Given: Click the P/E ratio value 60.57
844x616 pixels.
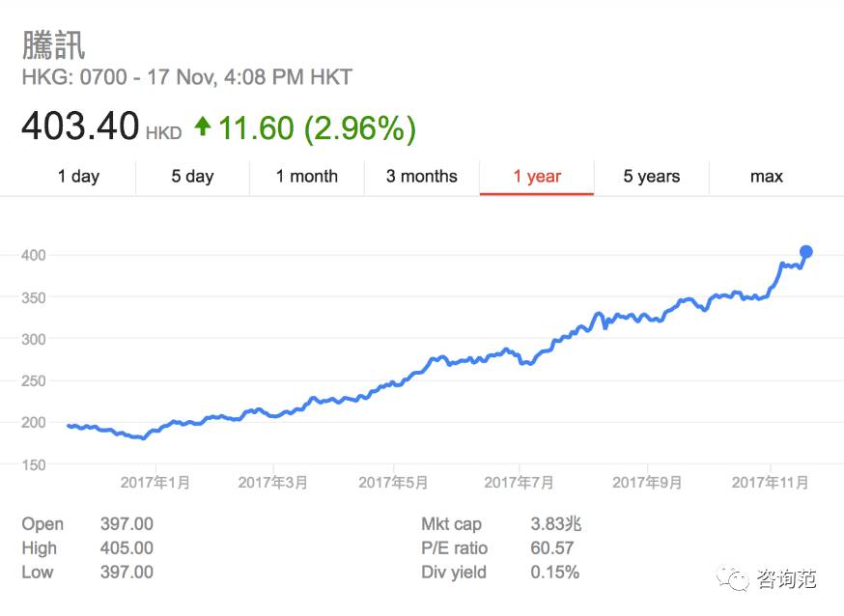Looking at the screenshot, I should (x=553, y=548).
